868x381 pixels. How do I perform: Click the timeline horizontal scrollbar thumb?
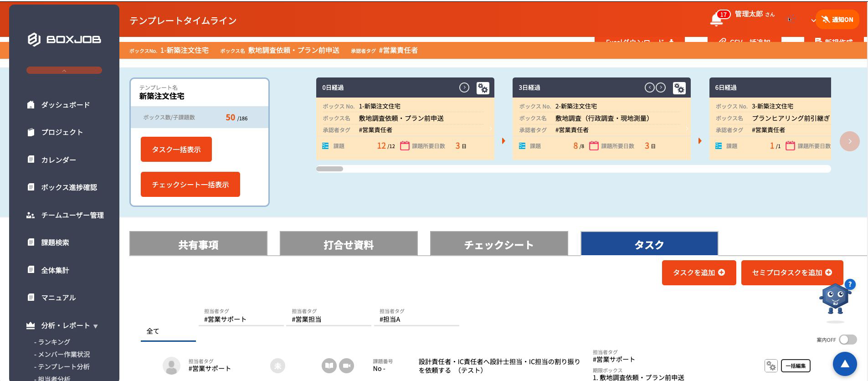click(329, 169)
